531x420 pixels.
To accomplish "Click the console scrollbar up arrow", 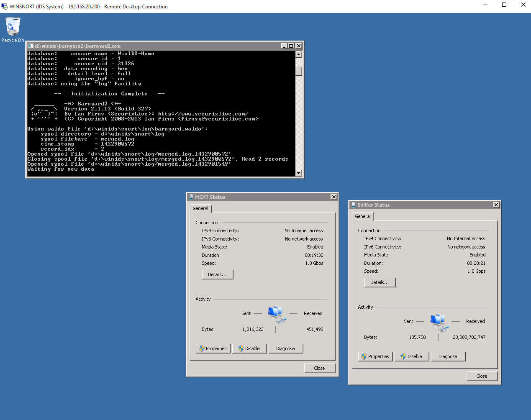I will tap(299, 54).
